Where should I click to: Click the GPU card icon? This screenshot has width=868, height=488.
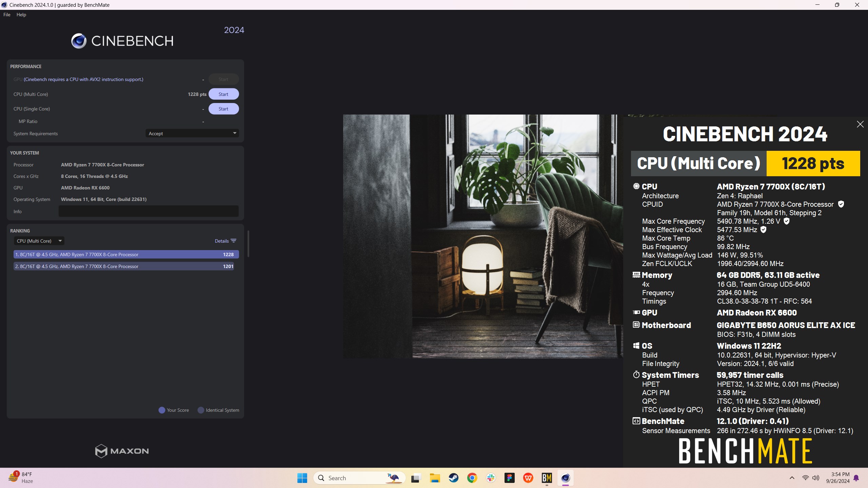pyautogui.click(x=636, y=312)
